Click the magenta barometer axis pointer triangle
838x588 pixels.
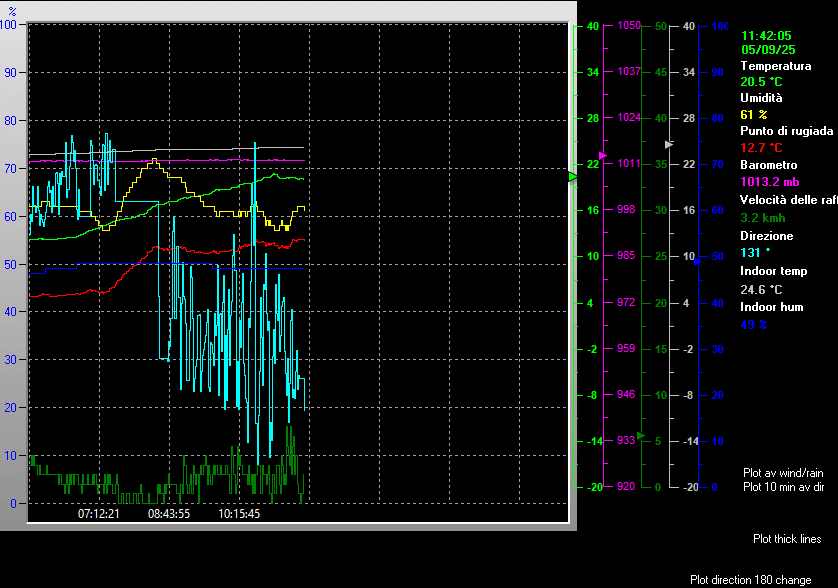603,156
